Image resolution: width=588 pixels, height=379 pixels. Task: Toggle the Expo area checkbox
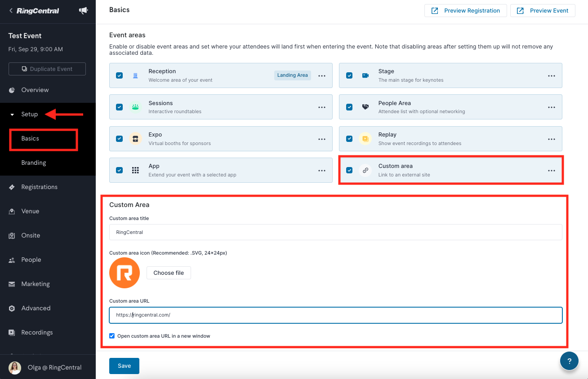click(119, 139)
